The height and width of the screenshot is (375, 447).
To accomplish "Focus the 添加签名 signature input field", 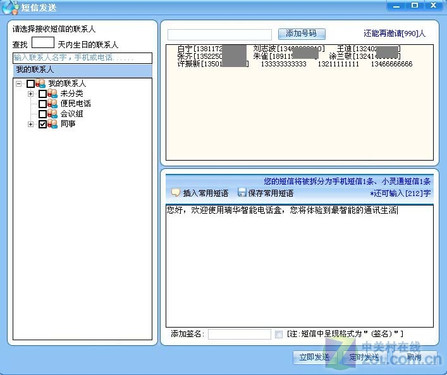I will coord(239,334).
